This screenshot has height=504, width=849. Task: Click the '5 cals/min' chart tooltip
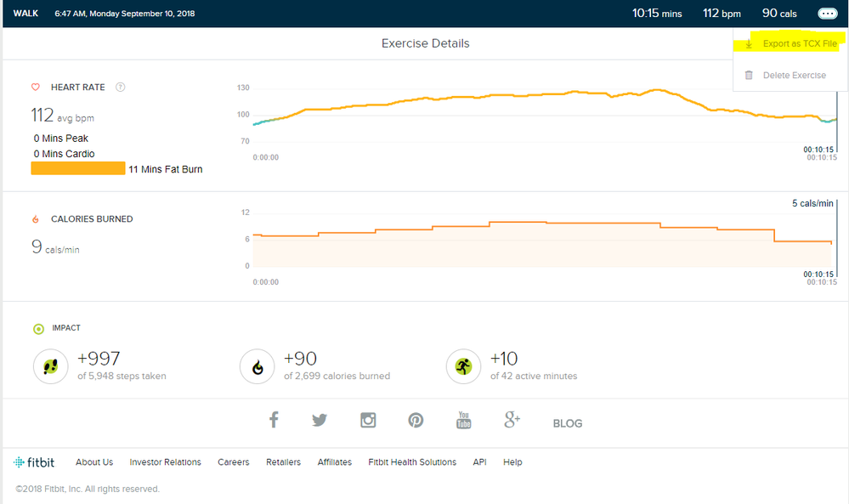[x=812, y=203]
